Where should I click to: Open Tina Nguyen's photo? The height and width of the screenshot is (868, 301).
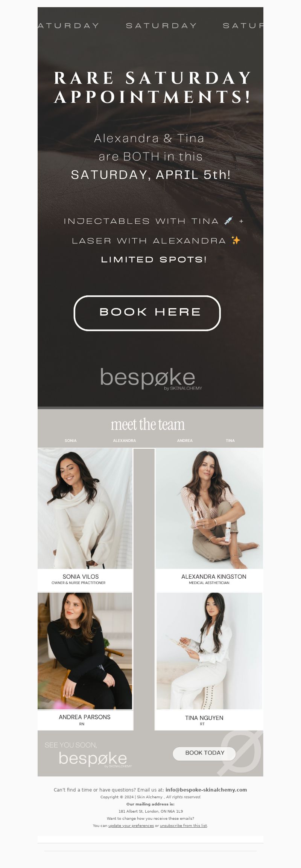tap(210, 651)
